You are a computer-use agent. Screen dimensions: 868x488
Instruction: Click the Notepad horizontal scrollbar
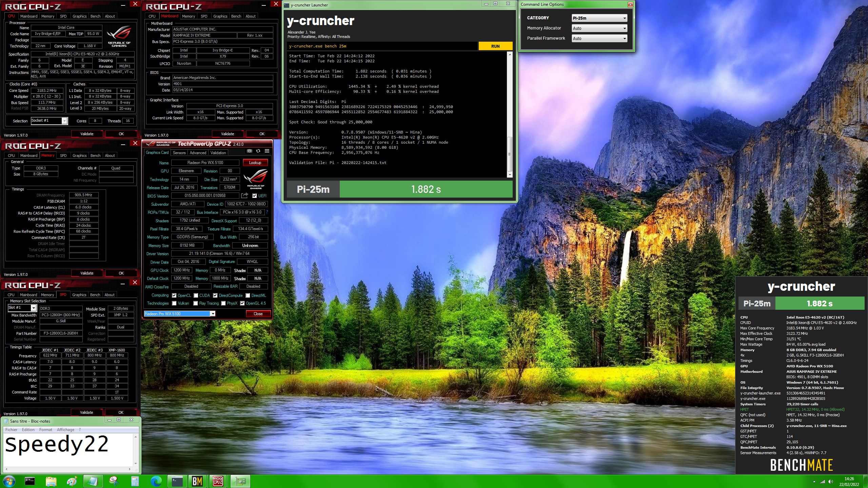click(68, 469)
